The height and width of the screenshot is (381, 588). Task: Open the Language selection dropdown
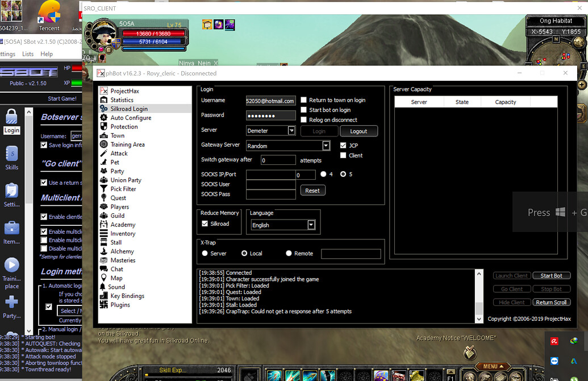pos(282,225)
